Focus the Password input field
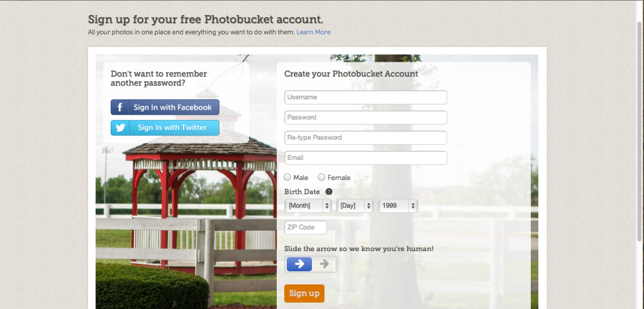This screenshot has width=644, height=309. (x=365, y=118)
